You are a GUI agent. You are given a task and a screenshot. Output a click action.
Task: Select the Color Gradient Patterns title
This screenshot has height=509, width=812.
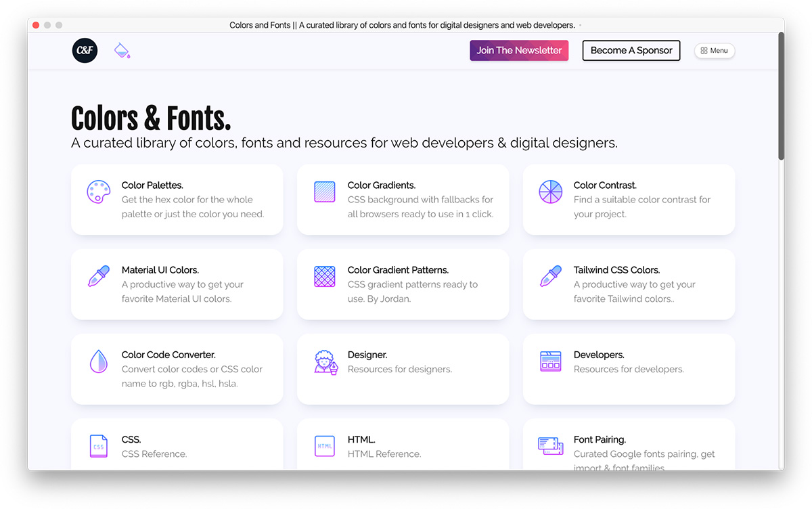(398, 270)
